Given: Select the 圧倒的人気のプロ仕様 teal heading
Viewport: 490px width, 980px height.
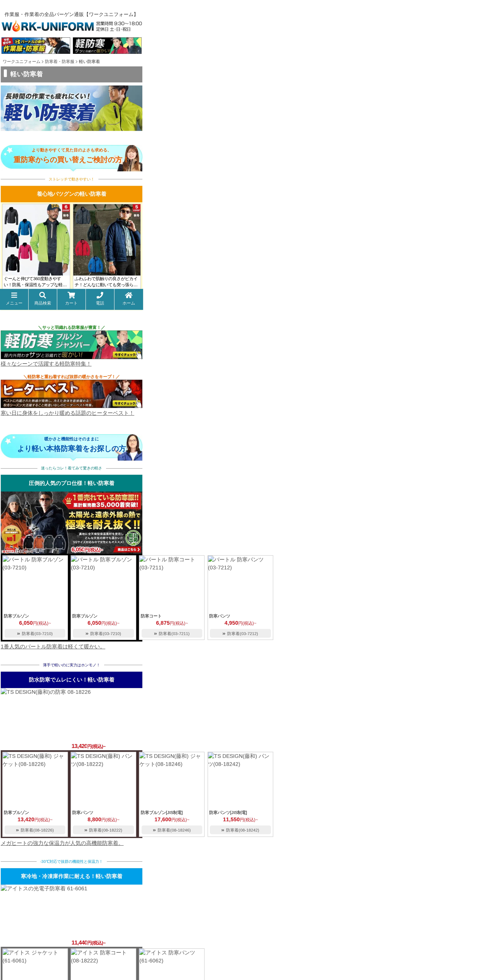Looking at the screenshot, I should click(71, 483).
